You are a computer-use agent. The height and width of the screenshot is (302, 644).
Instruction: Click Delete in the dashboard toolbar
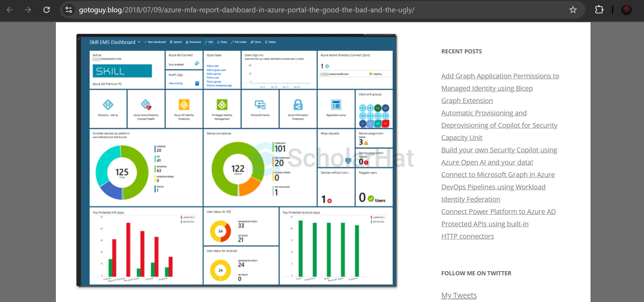270,42
